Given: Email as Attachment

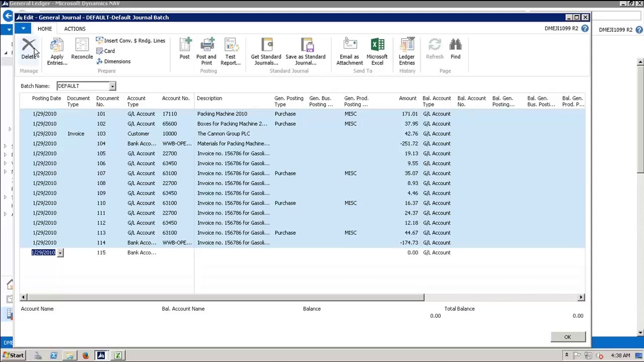Looking at the screenshot, I should click(350, 52).
